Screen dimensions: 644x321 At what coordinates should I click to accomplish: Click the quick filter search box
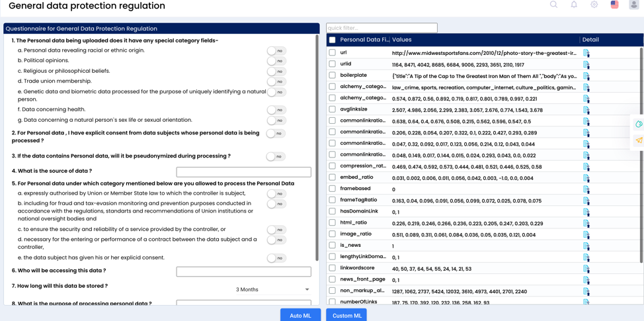(382, 28)
